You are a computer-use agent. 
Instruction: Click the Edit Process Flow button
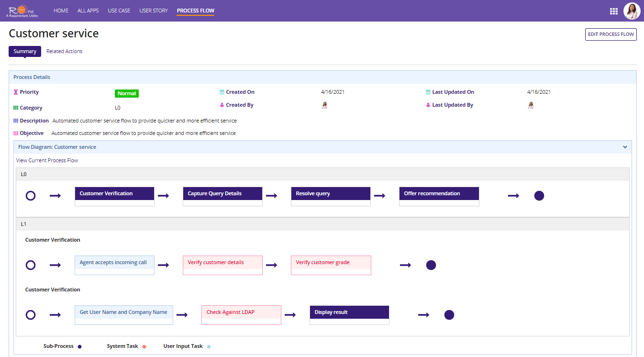(x=611, y=34)
